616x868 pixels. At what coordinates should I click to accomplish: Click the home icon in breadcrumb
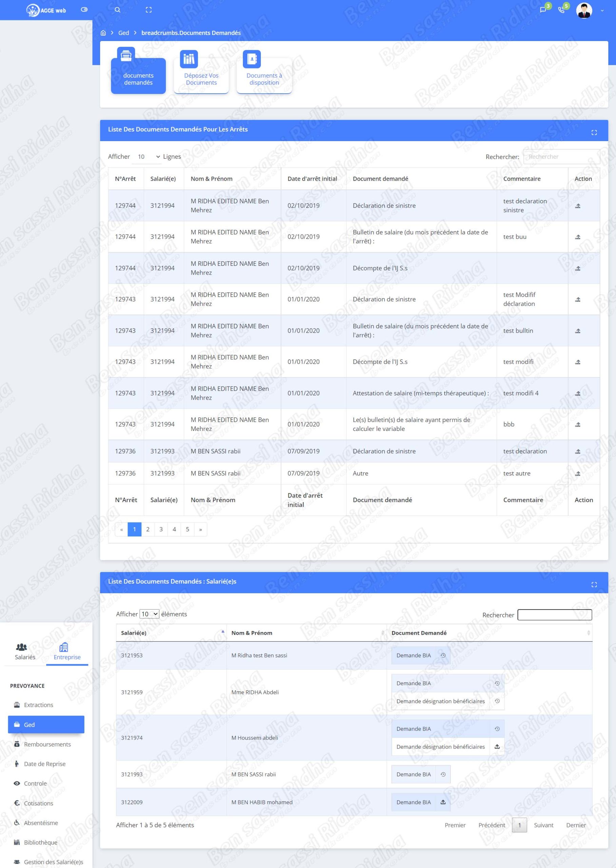coord(103,33)
